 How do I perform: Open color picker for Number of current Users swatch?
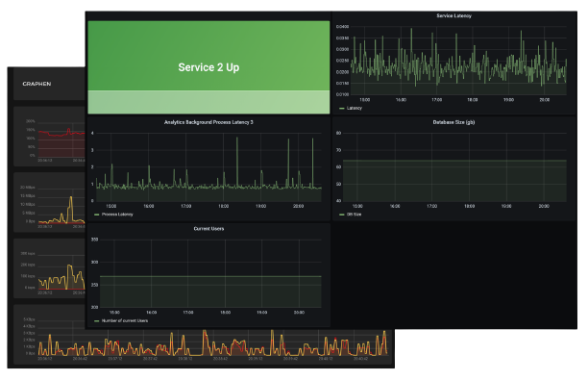[x=97, y=321]
